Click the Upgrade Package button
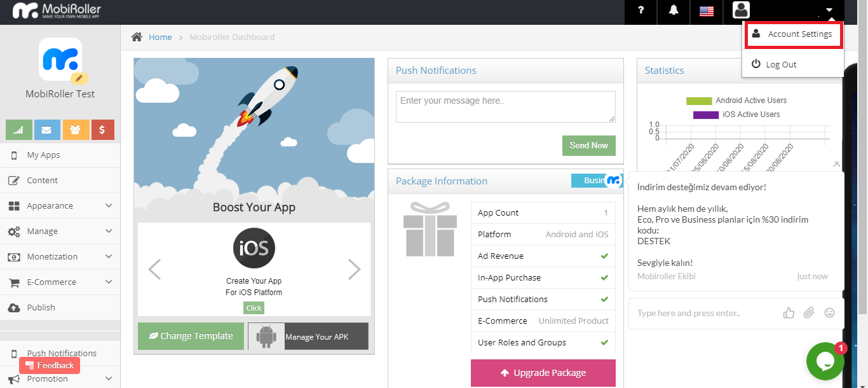The image size is (868, 388). click(543, 373)
